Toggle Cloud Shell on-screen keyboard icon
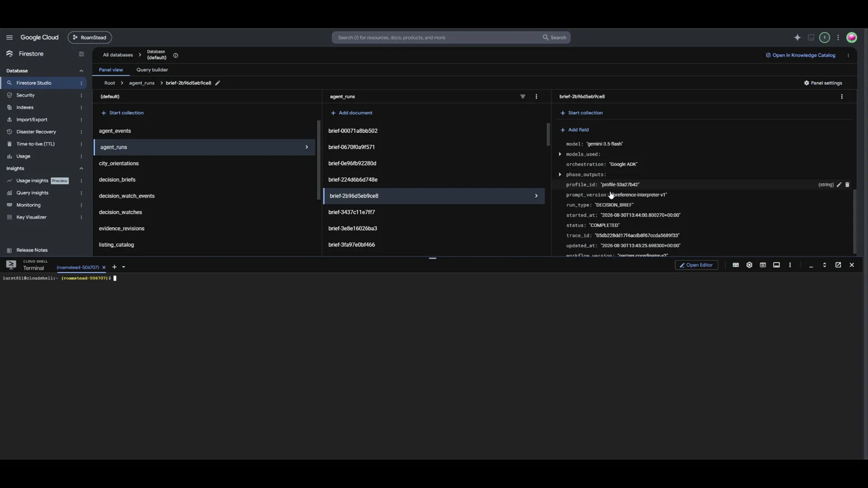868x488 pixels. click(x=736, y=265)
